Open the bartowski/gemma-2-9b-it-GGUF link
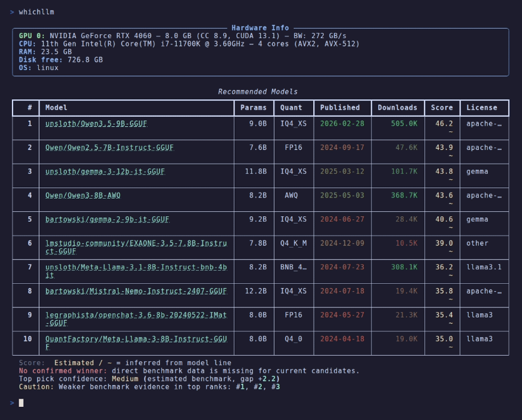 pos(107,219)
